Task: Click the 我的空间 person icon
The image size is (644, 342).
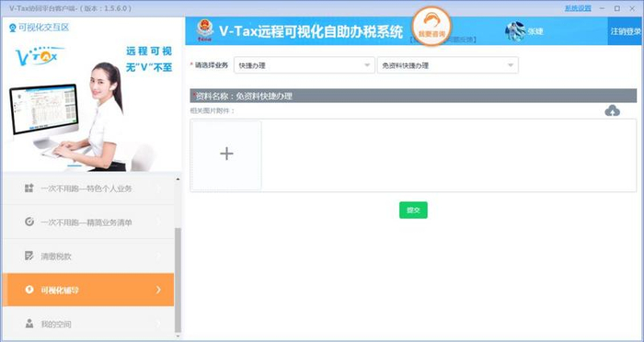Action: click(29, 324)
